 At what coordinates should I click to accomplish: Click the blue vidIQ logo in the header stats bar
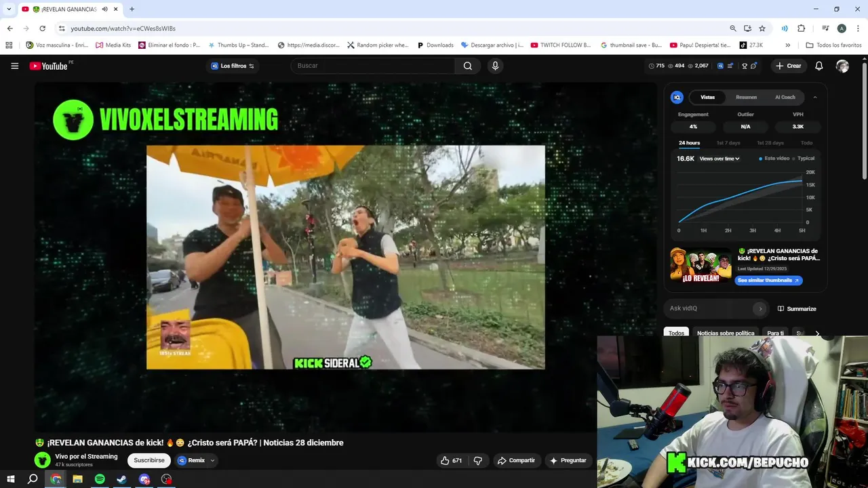coord(720,66)
